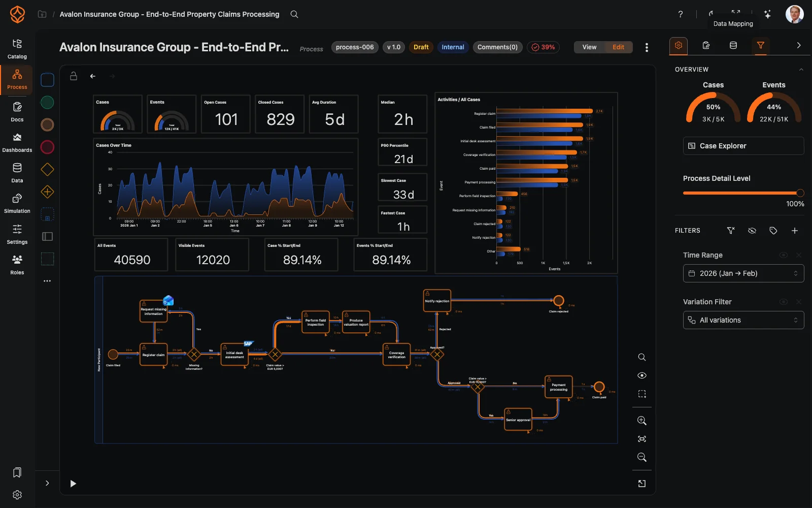The image size is (812, 508).
Task: Switch to Edit mode
Action: (618, 47)
